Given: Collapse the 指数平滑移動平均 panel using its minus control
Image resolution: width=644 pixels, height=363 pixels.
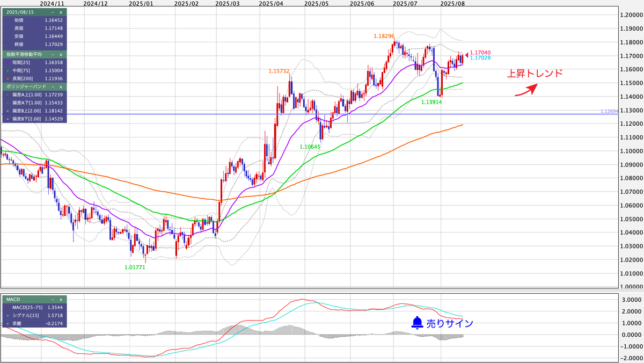Looking at the screenshot, I should [x=52, y=54].
